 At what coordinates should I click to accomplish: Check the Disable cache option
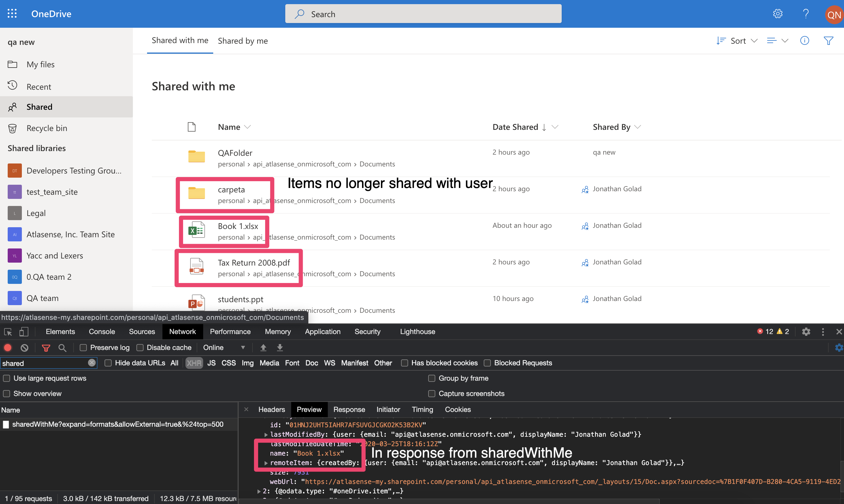(140, 347)
